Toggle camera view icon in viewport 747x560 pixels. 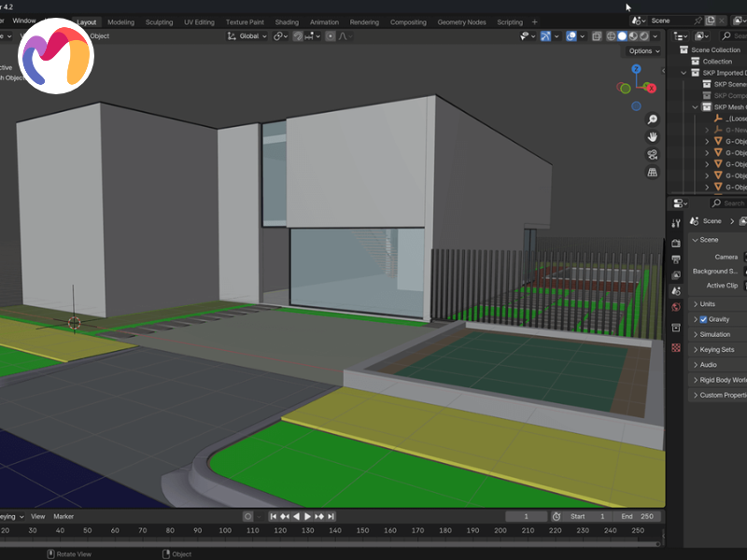pyautogui.click(x=653, y=155)
